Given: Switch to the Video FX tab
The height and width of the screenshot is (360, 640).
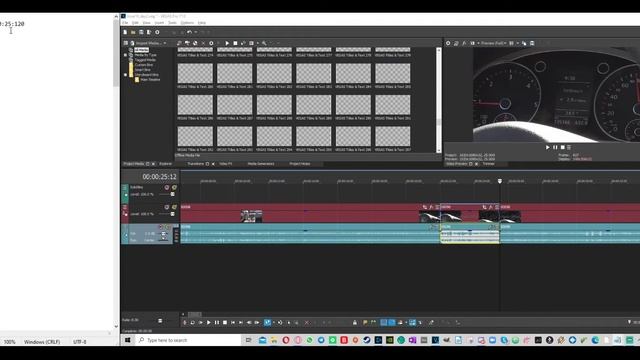Looking at the screenshot, I should pos(226,164).
